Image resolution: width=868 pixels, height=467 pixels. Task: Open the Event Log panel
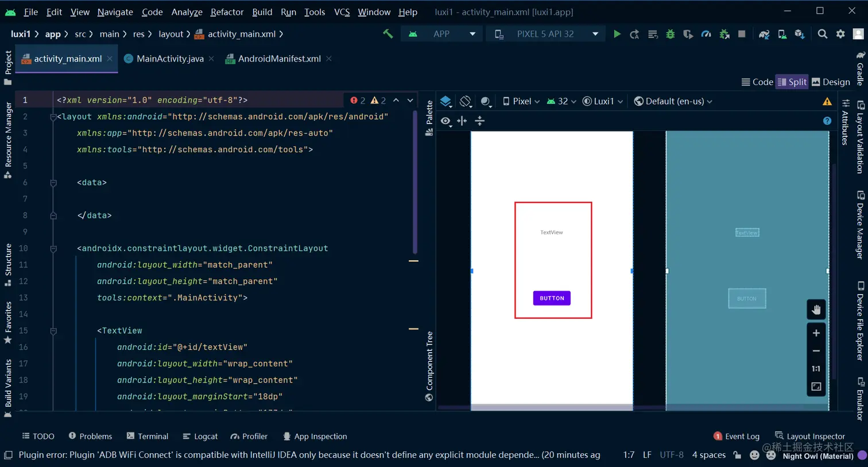pyautogui.click(x=736, y=436)
